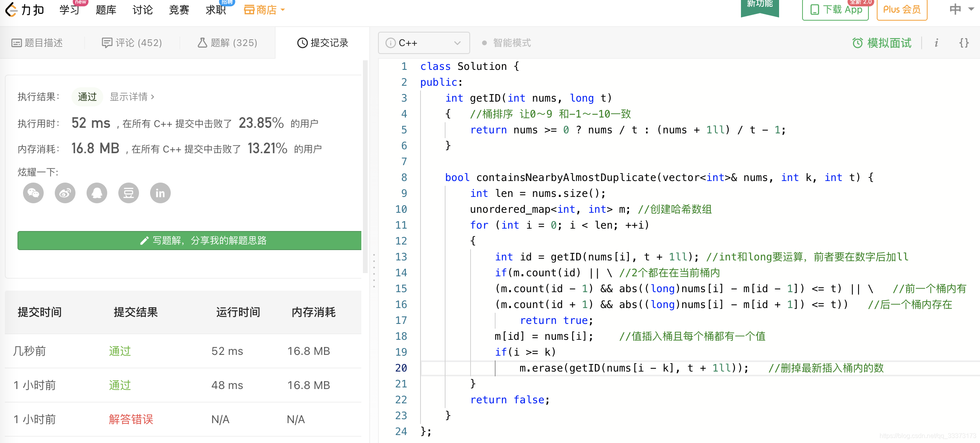Screen dimensions: 980x443
Task: Open 学习 in top navigation
Action: [69, 10]
